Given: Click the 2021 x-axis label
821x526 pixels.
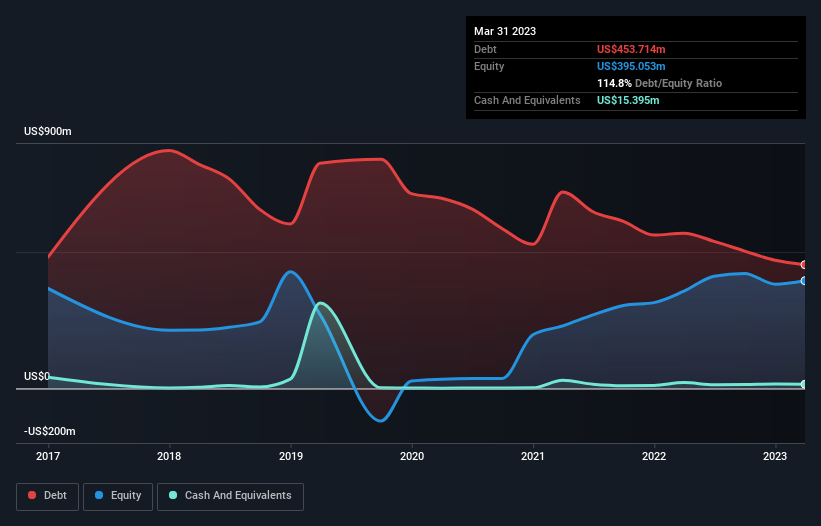Looking at the screenshot, I should 533,456.
